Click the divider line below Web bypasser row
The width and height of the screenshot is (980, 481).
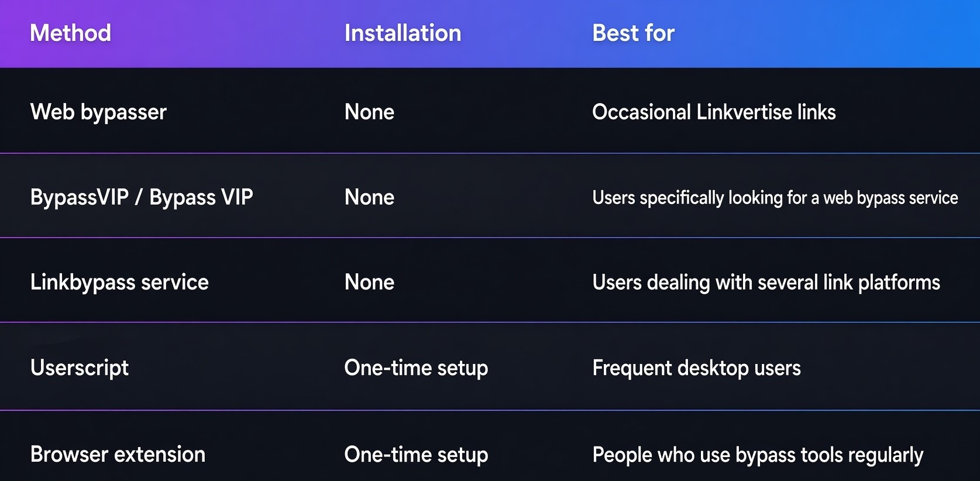point(490,153)
